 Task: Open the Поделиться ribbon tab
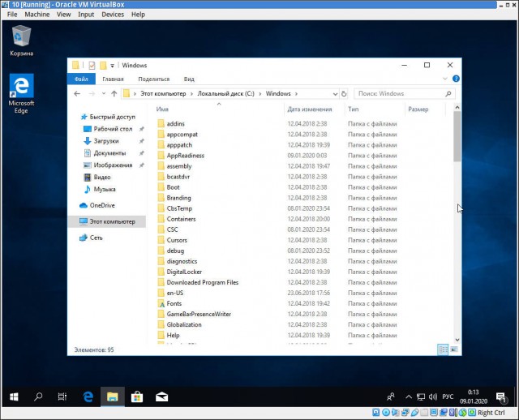pyautogui.click(x=154, y=79)
